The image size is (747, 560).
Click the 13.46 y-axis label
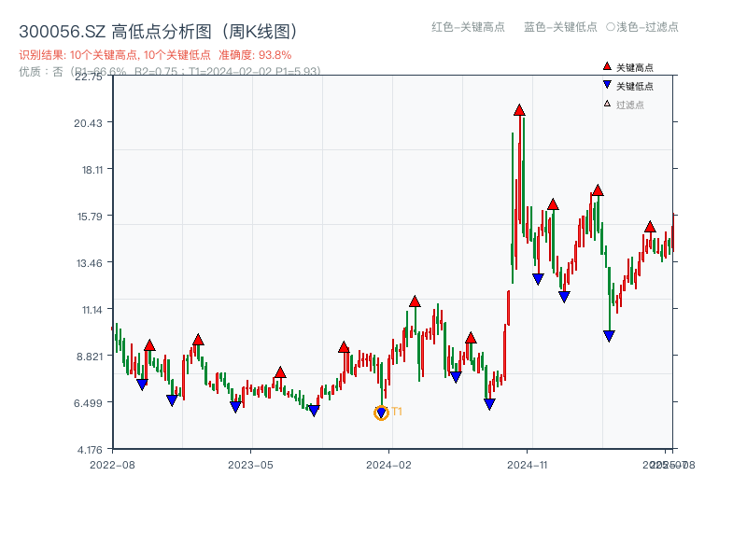[89, 263]
